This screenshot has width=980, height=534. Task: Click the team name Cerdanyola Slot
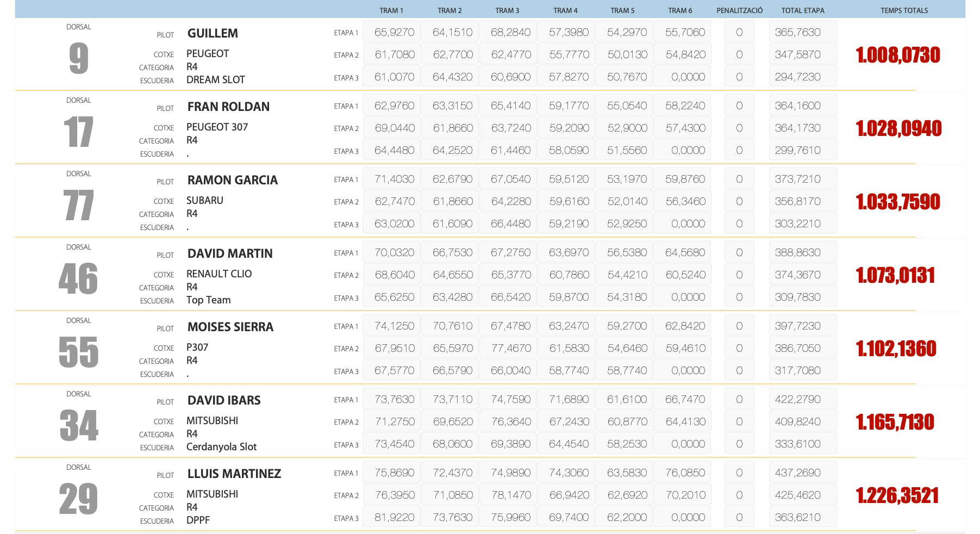[x=221, y=446]
